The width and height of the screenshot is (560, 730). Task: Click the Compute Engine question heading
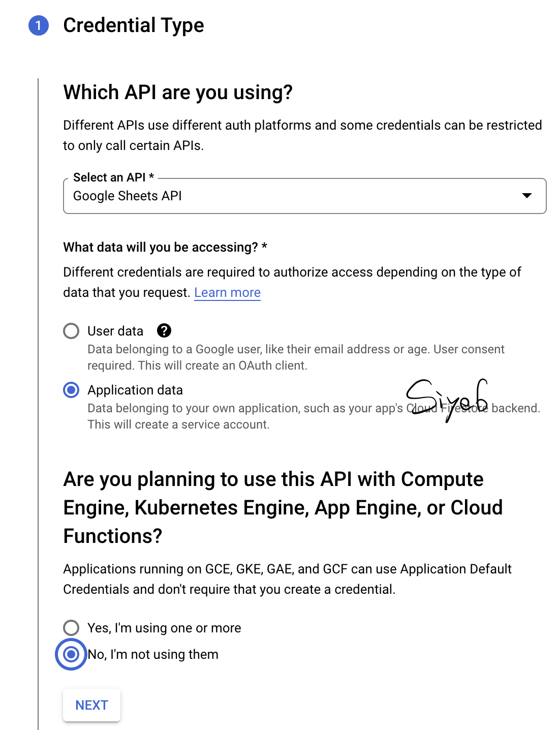tap(283, 507)
